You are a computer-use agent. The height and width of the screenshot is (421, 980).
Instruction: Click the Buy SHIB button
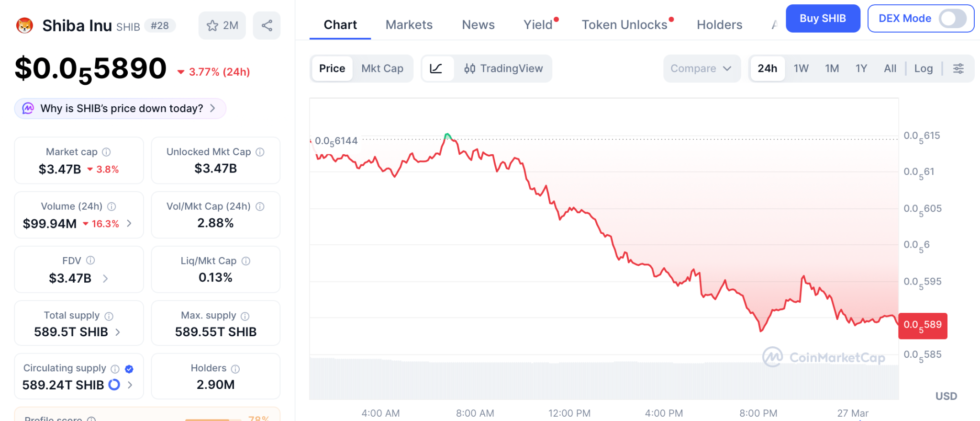click(823, 19)
